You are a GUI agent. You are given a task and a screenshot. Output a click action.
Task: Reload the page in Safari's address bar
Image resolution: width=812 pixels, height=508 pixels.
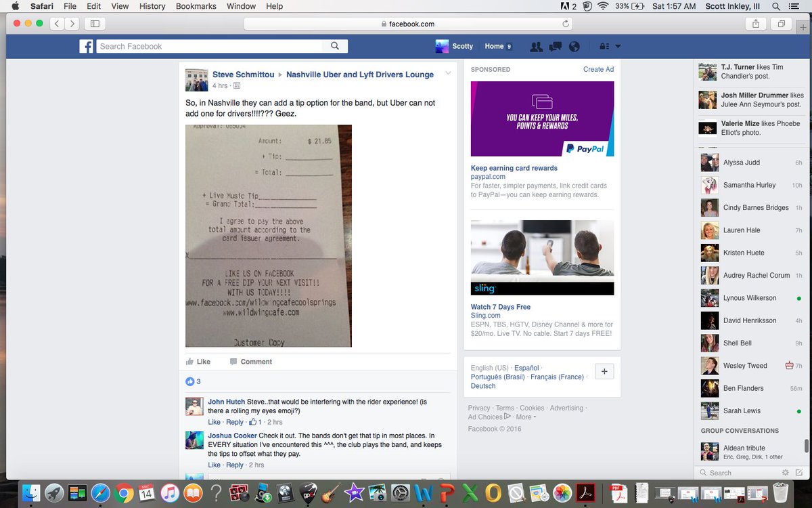(x=566, y=24)
